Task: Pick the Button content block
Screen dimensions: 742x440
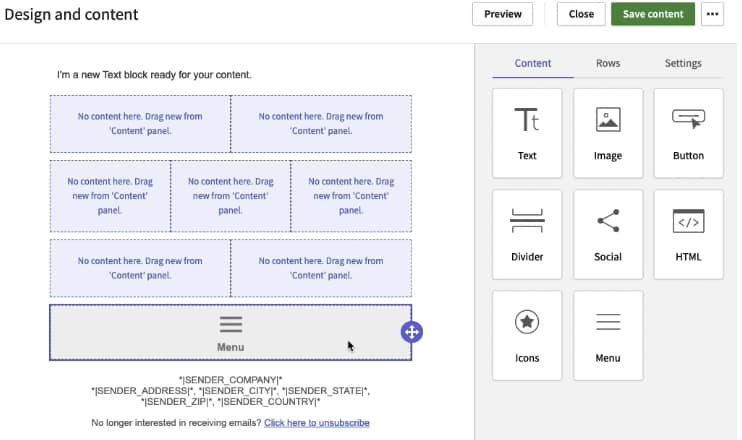Action: 688,133
